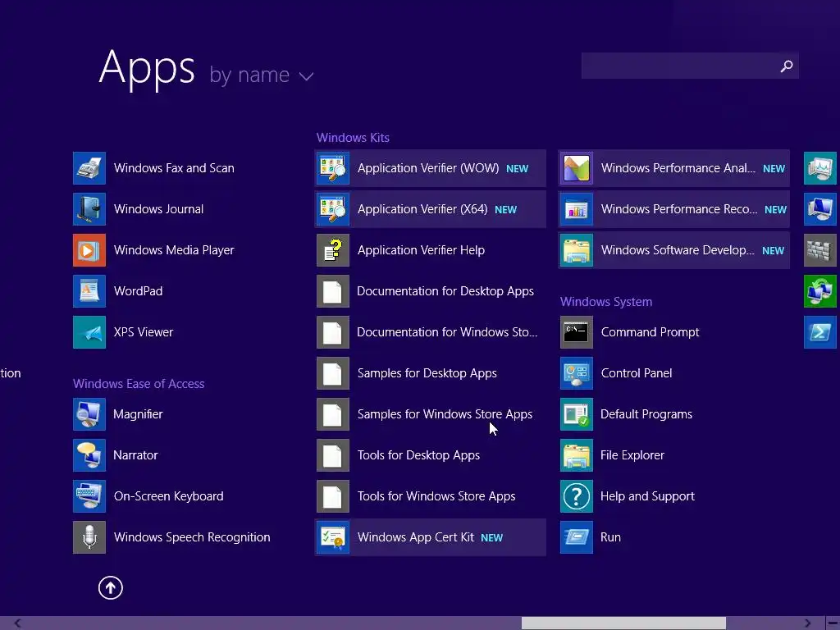This screenshot has height=630, width=840.
Task: Click NEW badge beside Windows App Cert Kit
Action: click(x=492, y=538)
